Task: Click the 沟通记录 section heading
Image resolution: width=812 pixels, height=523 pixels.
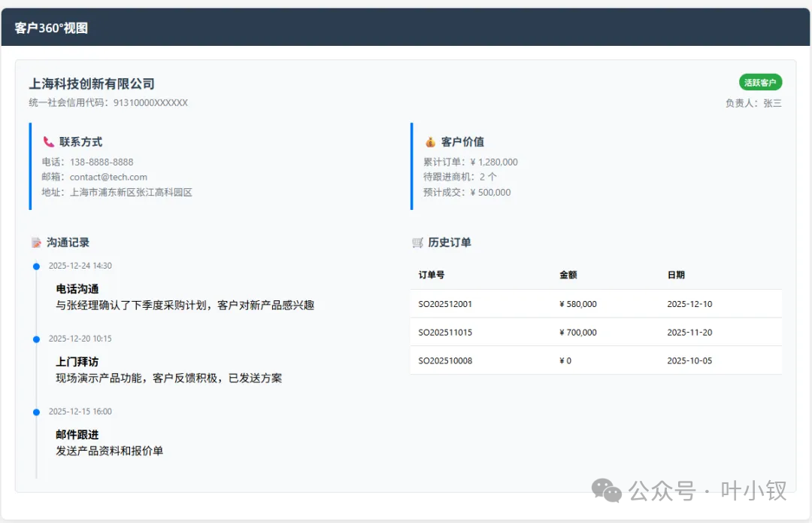Action: click(68, 242)
